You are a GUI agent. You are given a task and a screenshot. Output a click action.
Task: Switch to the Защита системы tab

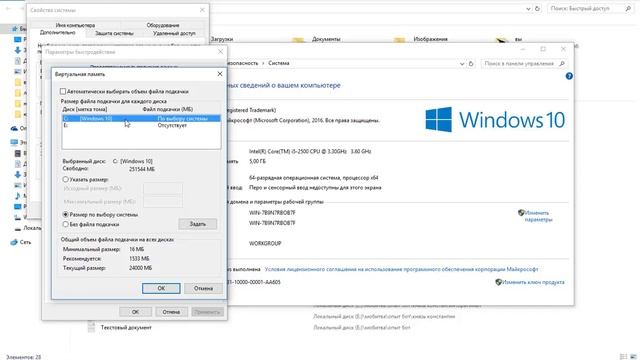(x=114, y=33)
